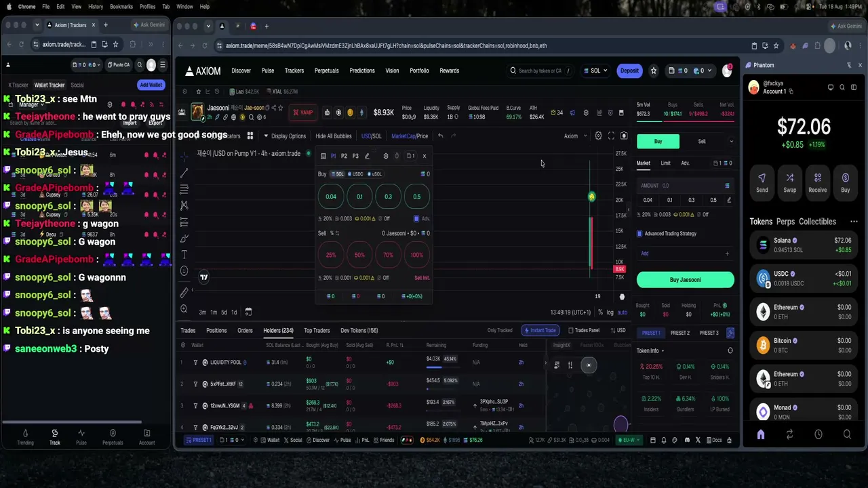
Task: Click the AMOUNT input field
Action: (685, 186)
